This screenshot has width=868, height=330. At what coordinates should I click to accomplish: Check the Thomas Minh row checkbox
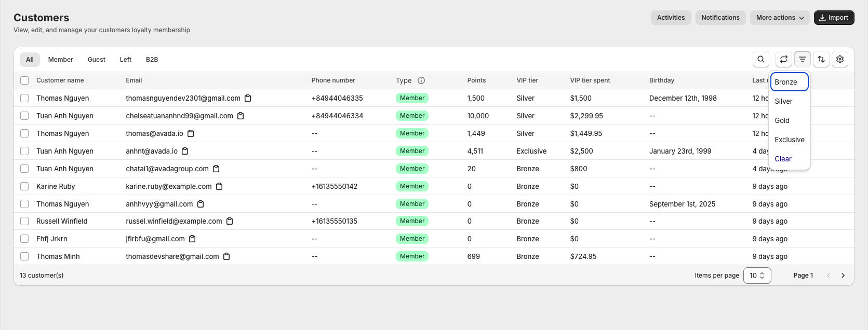24,256
